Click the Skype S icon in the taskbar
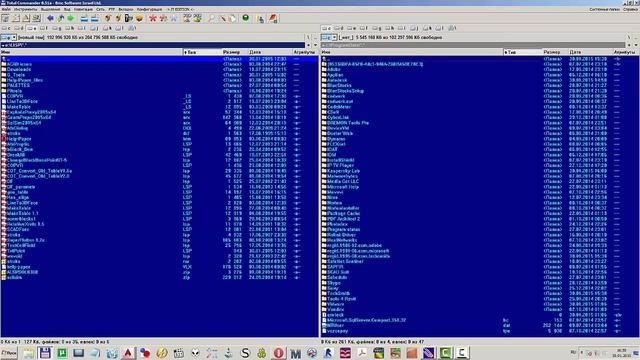This screenshot has height=360, width=640. [245, 353]
